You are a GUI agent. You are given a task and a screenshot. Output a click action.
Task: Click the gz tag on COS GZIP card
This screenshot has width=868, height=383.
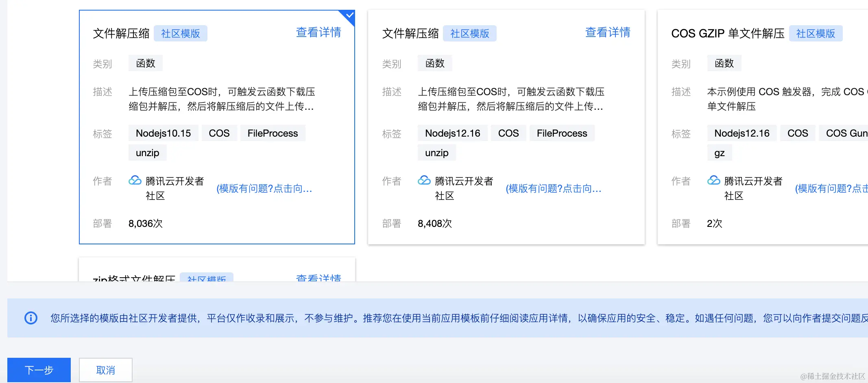(x=719, y=152)
